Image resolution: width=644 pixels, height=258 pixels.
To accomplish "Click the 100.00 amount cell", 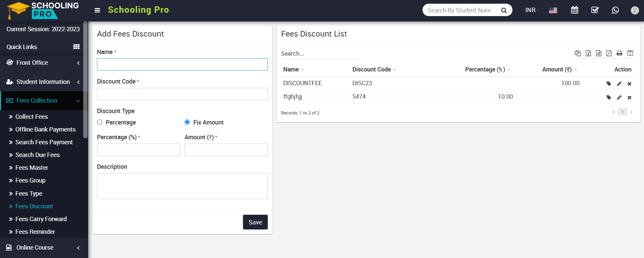I will click(570, 83).
